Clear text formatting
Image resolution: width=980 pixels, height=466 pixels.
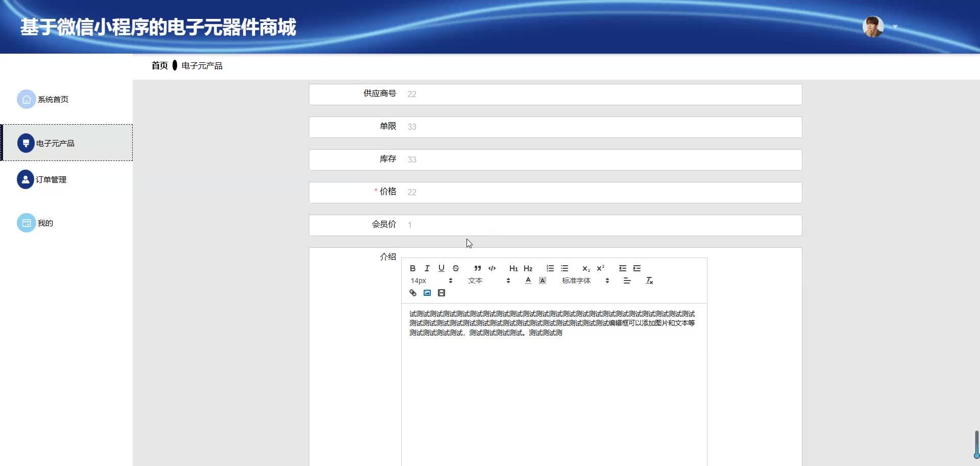click(x=649, y=281)
